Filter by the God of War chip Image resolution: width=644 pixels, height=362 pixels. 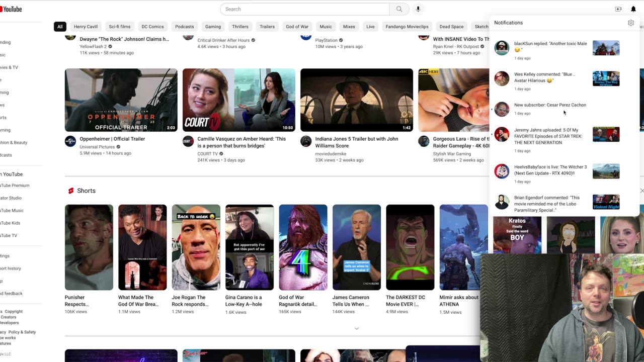[297, 27]
